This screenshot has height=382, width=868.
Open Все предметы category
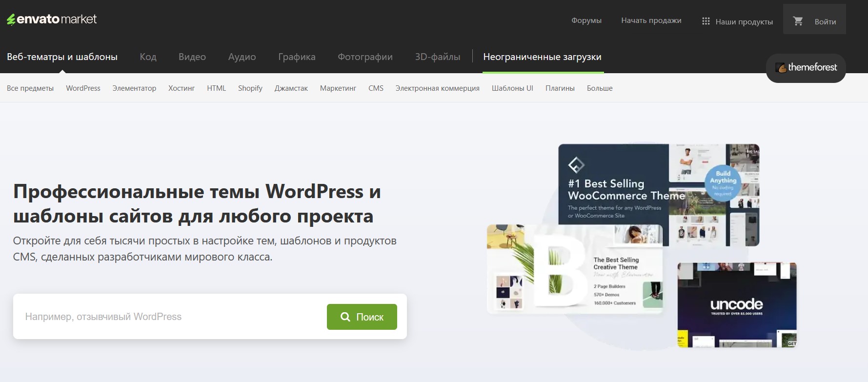(30, 88)
